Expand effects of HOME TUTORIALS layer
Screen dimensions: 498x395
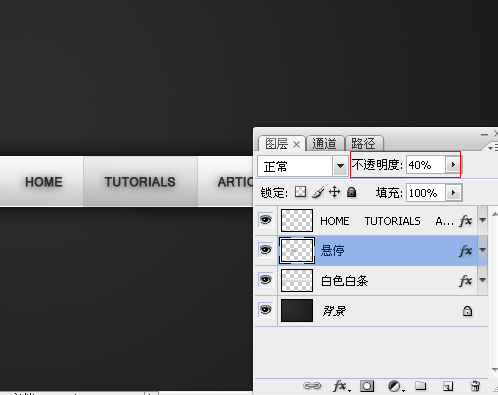point(483,220)
